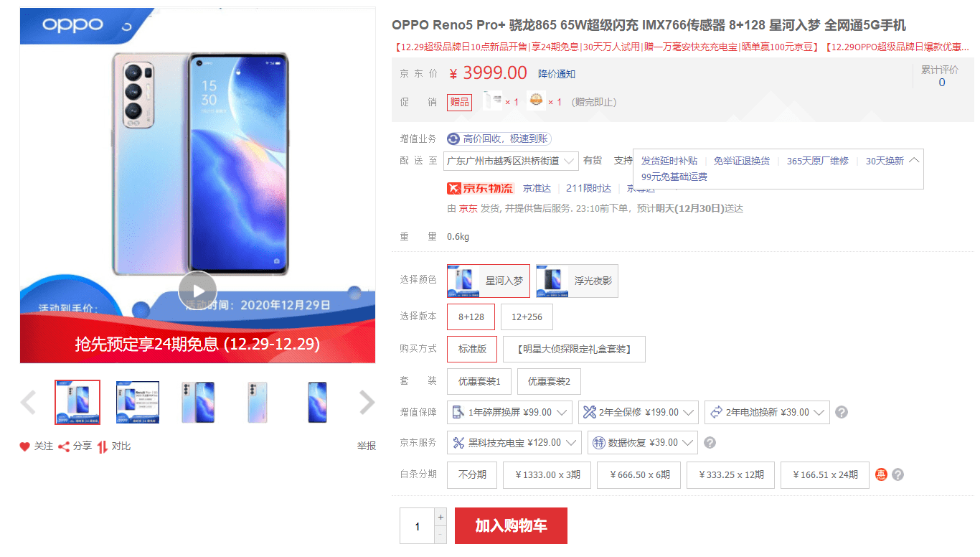980x557 pixels.
Task: Click the share icon
Action: pyautogui.click(x=64, y=446)
